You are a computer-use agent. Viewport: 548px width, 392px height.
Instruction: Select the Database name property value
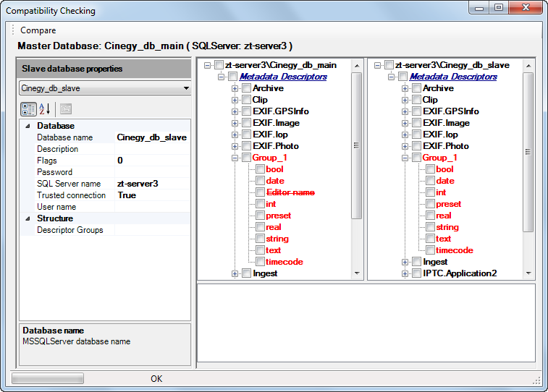(x=152, y=137)
